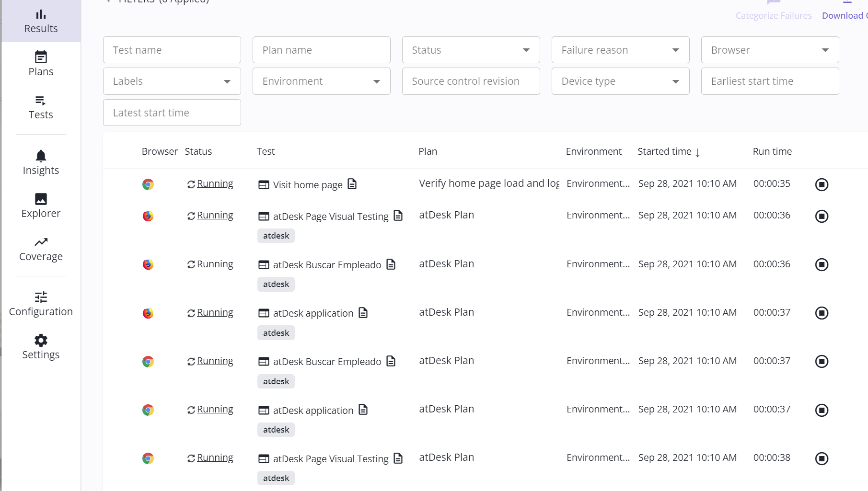
Task: Click Running status link for Visit home page
Action: (215, 183)
